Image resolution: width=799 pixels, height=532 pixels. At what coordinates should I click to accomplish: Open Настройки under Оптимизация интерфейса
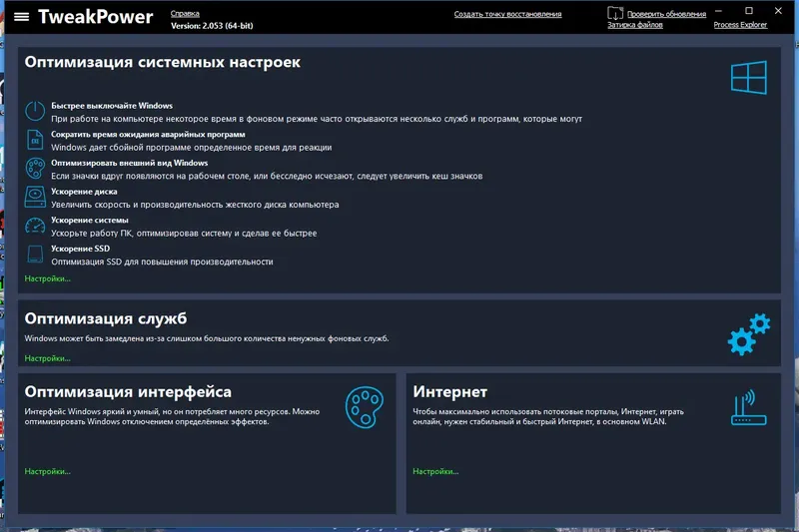[47, 471]
